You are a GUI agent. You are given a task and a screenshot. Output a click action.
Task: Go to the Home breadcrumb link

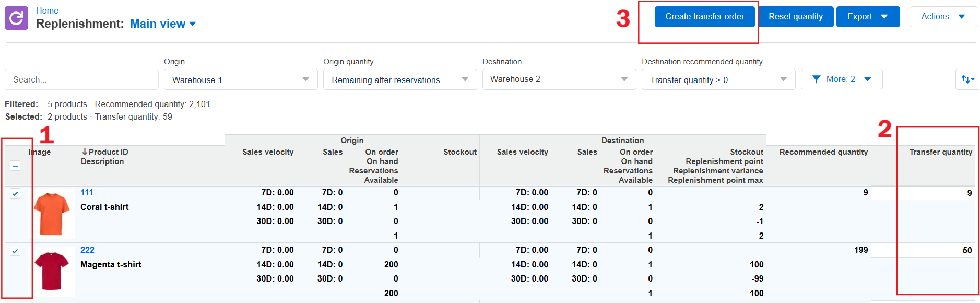[x=47, y=10]
